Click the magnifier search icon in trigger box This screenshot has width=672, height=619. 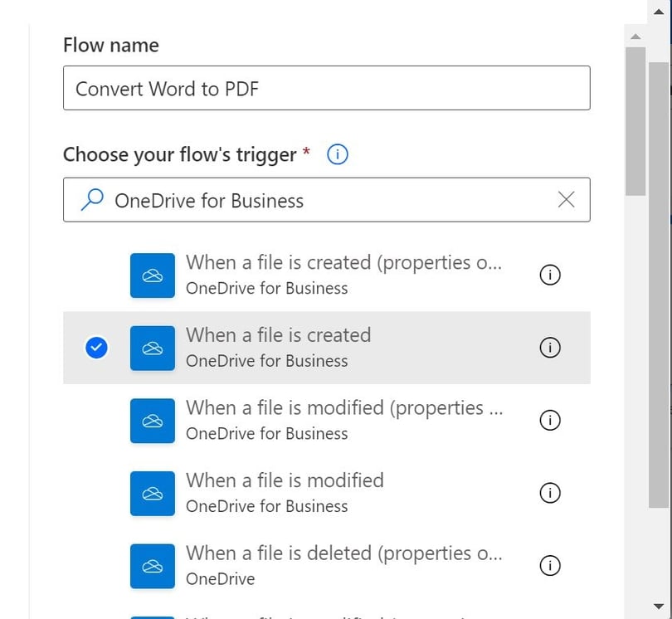[x=92, y=200]
